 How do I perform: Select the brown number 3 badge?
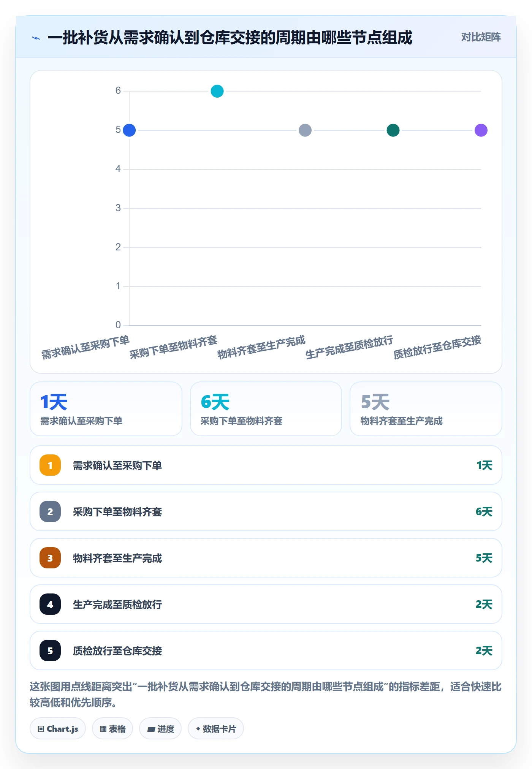pos(50,558)
